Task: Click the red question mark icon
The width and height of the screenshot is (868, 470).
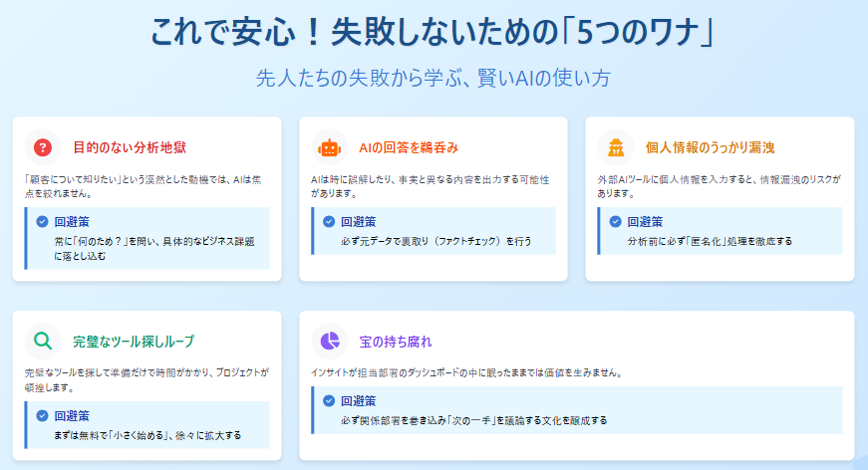Action: coord(42,147)
